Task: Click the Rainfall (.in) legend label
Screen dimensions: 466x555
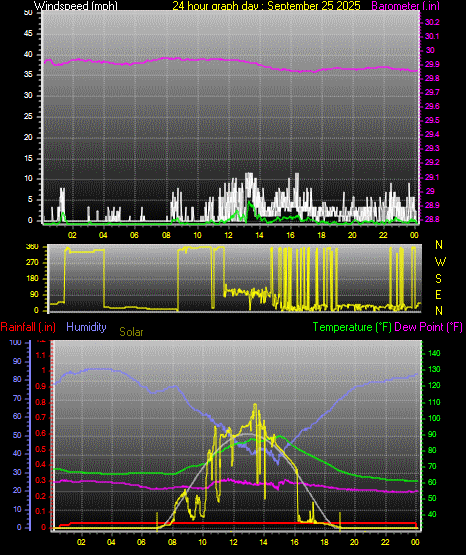Action: [x=28, y=327]
